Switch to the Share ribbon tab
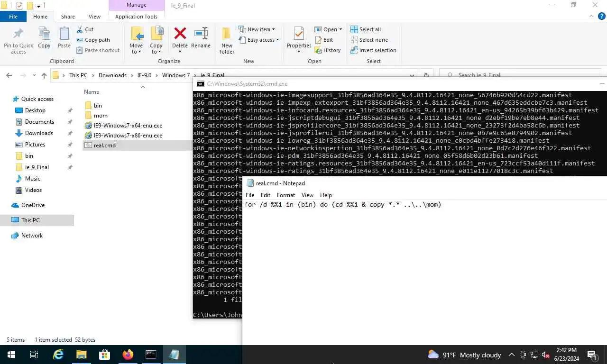The height and width of the screenshot is (364, 607). pos(68,17)
